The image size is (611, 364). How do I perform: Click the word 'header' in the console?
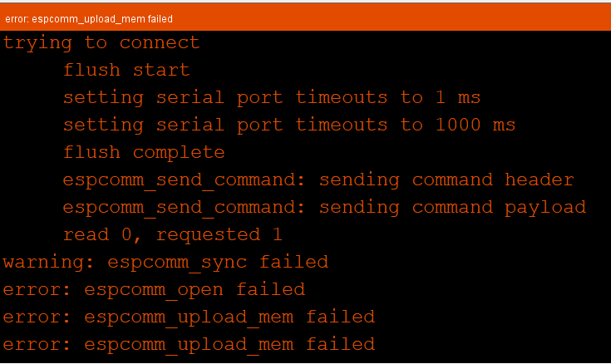pos(540,180)
